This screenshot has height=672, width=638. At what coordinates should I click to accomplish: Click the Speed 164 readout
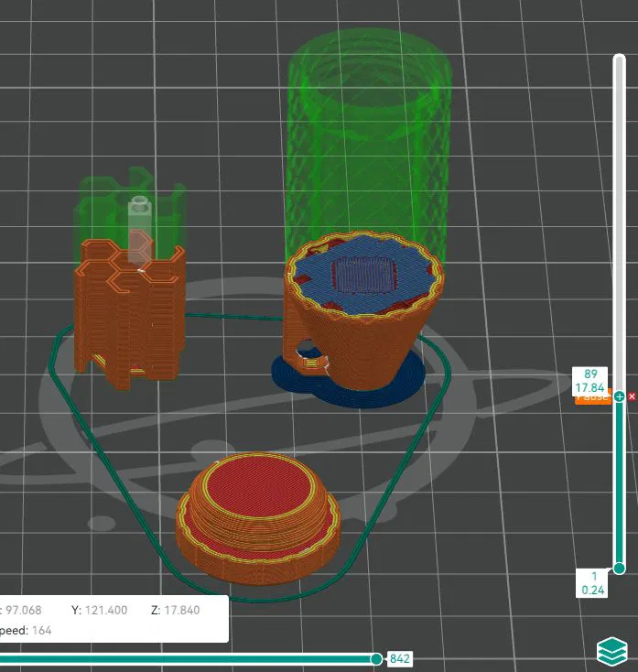coord(26,631)
